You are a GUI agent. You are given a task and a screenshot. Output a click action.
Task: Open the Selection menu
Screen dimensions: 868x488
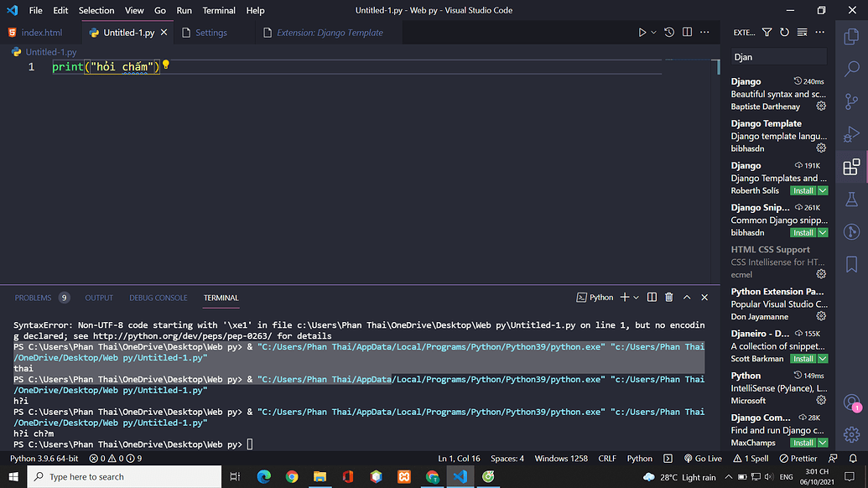pyautogui.click(x=96, y=11)
